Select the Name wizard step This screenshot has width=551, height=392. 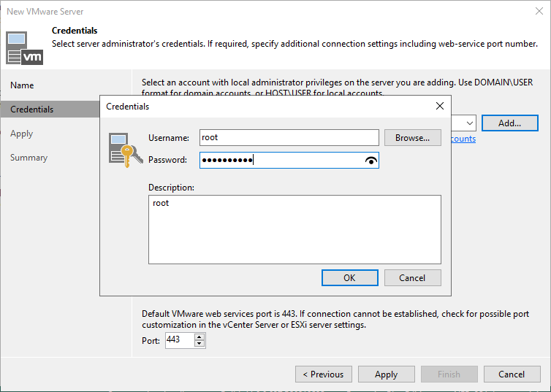coord(22,85)
